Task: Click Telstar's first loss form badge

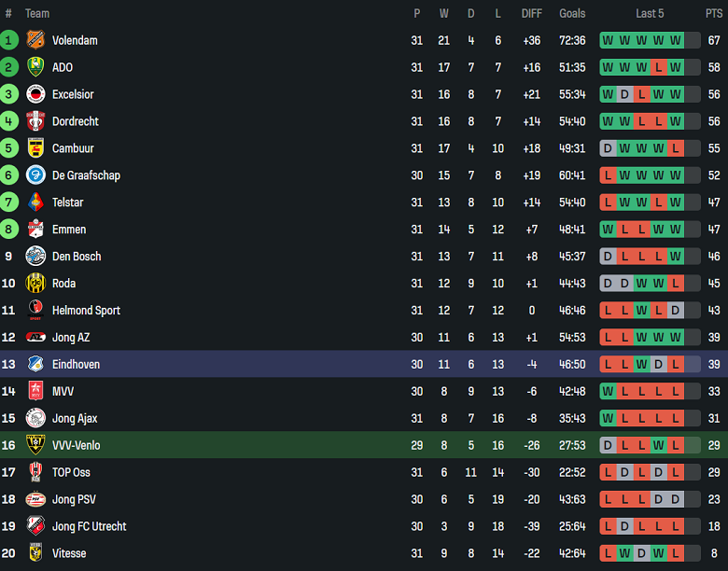Action: (608, 202)
